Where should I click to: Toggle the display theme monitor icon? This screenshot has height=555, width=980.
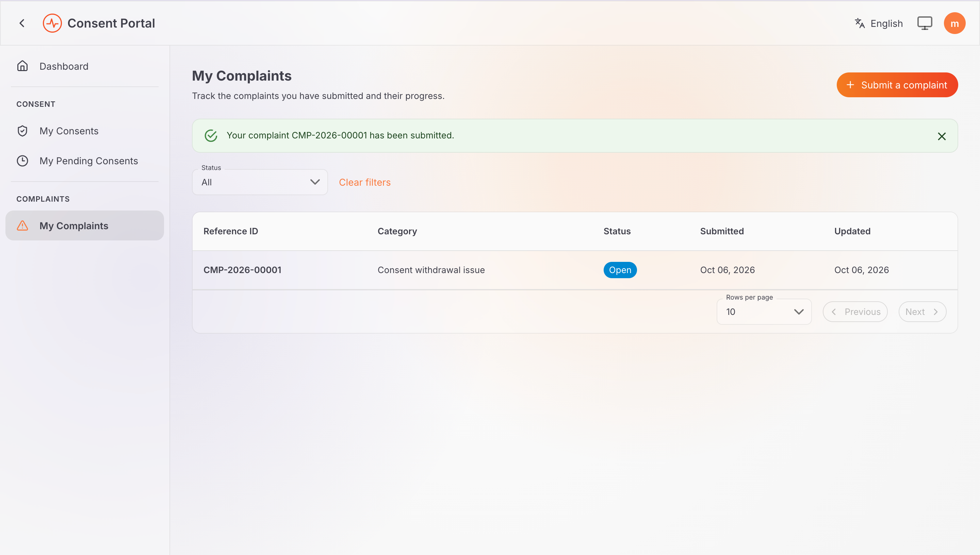point(925,23)
